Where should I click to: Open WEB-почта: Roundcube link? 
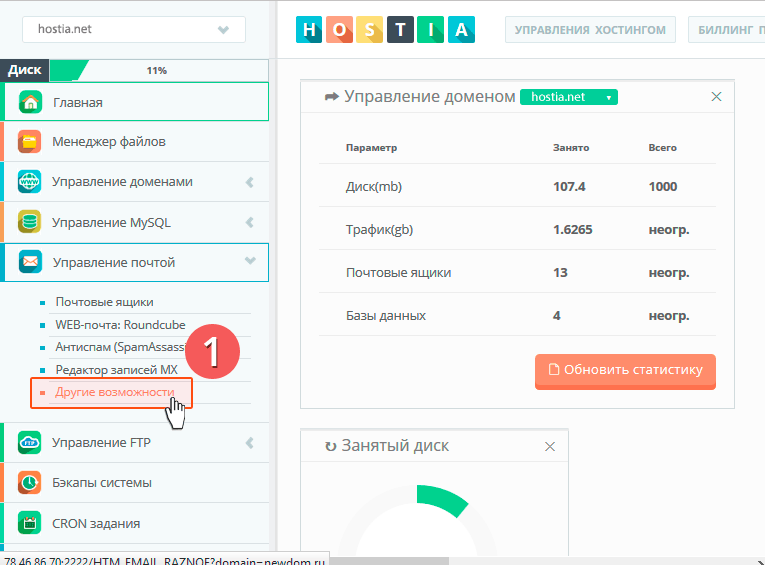coord(121,325)
